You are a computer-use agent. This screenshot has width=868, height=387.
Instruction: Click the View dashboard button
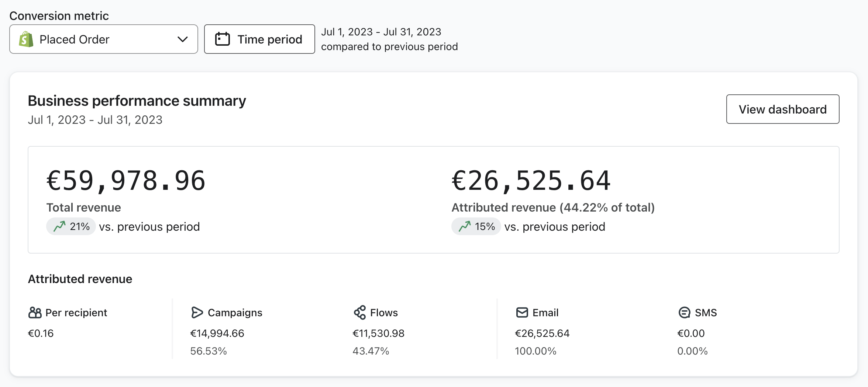pos(782,109)
